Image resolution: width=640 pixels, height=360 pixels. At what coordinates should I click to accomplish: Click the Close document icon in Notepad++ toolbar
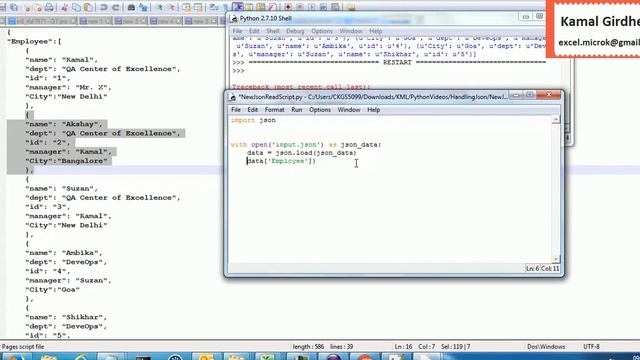pyautogui.click(x=27, y=7)
